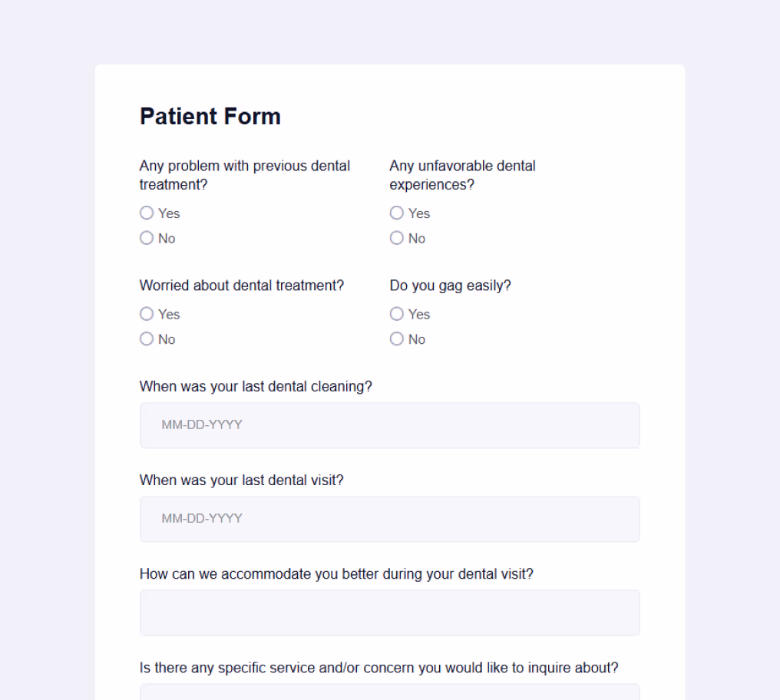The image size is (780, 700).
Task: Click the accommodate you better text box
Action: coord(389,612)
